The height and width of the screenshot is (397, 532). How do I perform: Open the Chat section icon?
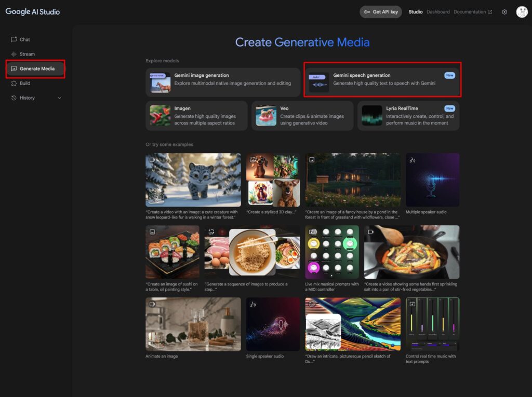click(x=14, y=39)
